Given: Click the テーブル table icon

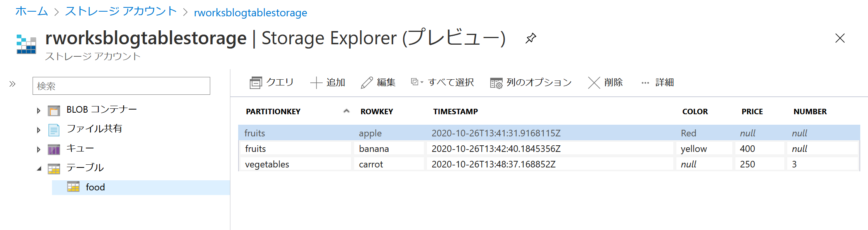Looking at the screenshot, I should coord(54,169).
